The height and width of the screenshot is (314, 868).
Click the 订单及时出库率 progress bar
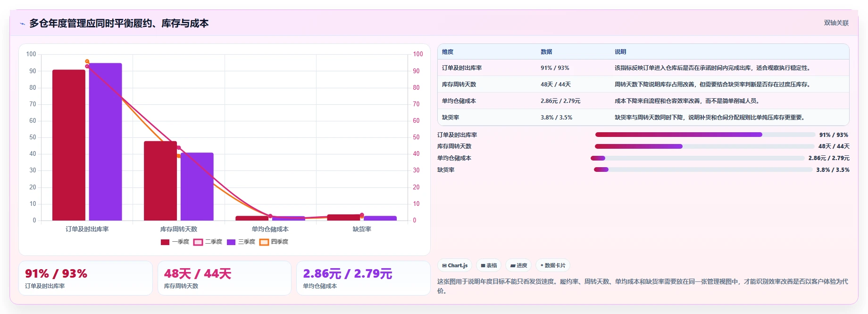pyautogui.click(x=705, y=135)
